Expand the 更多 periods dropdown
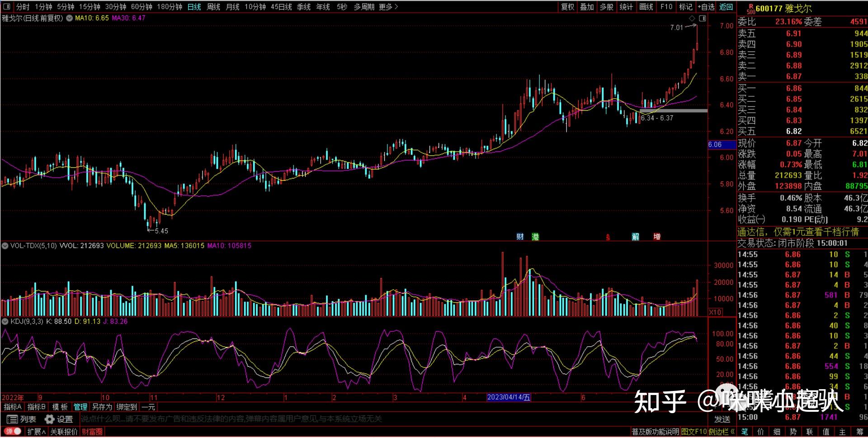This screenshot has width=868, height=438. pyautogui.click(x=388, y=7)
